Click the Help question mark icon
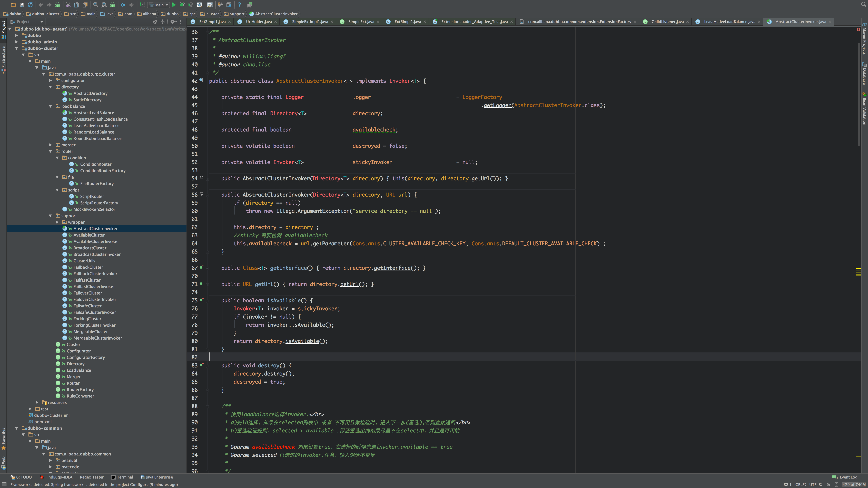 (x=239, y=5)
